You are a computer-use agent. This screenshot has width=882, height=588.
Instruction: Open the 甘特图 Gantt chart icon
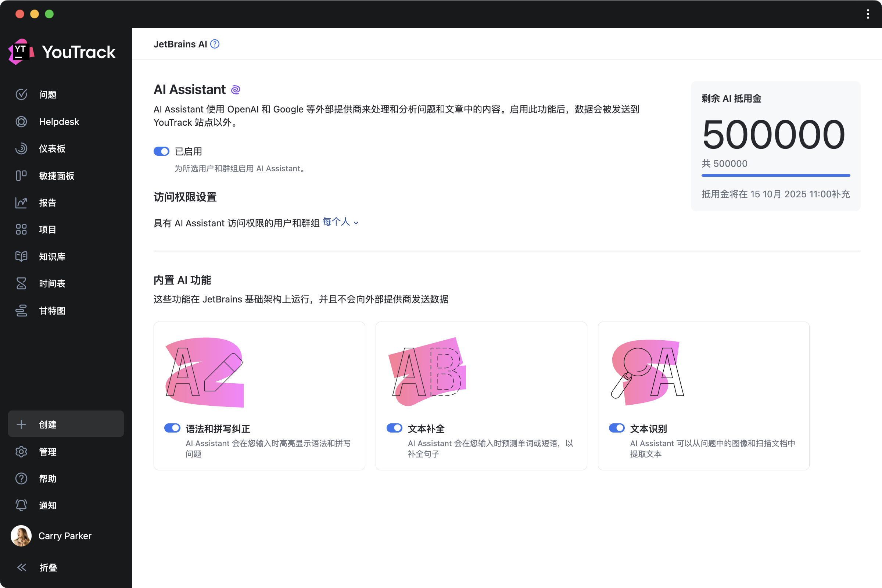tap(21, 311)
